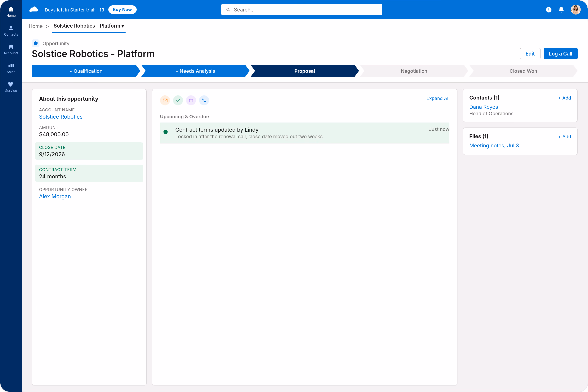Image resolution: width=588 pixels, height=392 pixels.
Task: Open Meeting notes, Jul 3 file
Action: pos(494,145)
